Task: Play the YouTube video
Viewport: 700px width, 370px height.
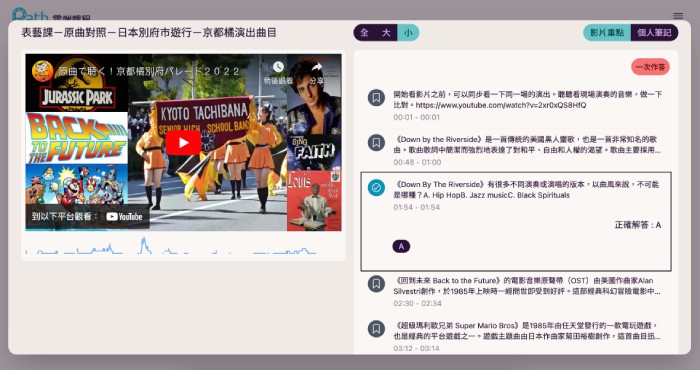Action: [183, 142]
